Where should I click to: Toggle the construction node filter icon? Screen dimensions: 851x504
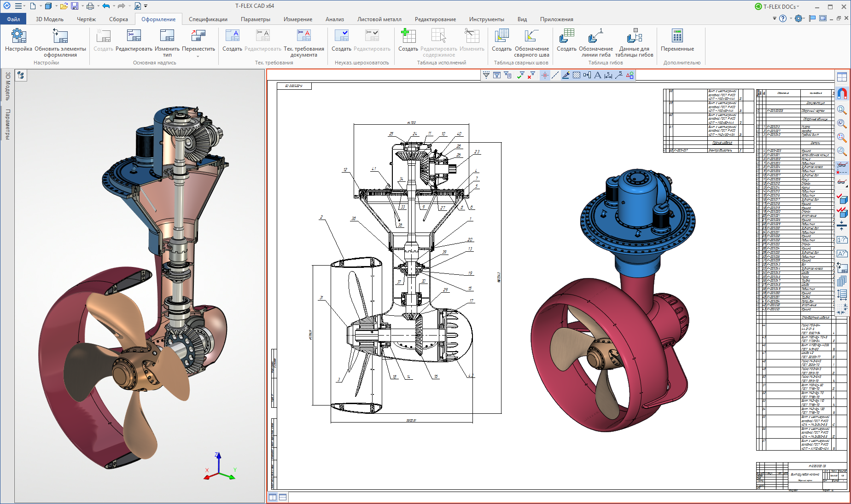(x=545, y=75)
